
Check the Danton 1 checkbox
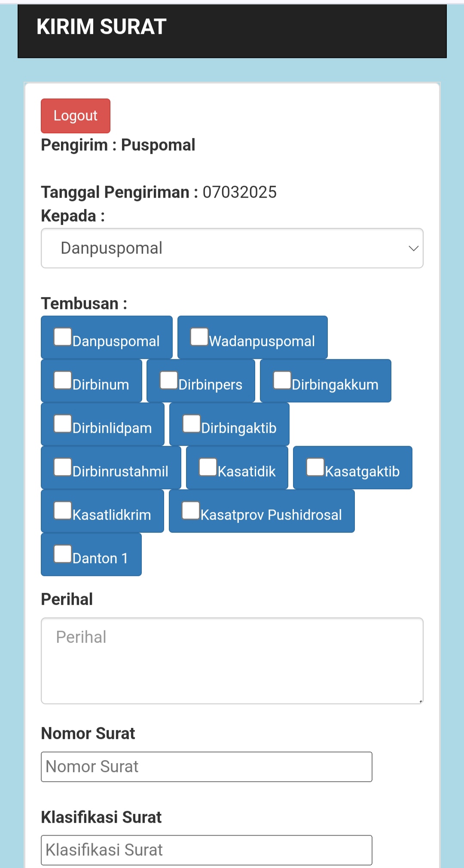coord(63,554)
